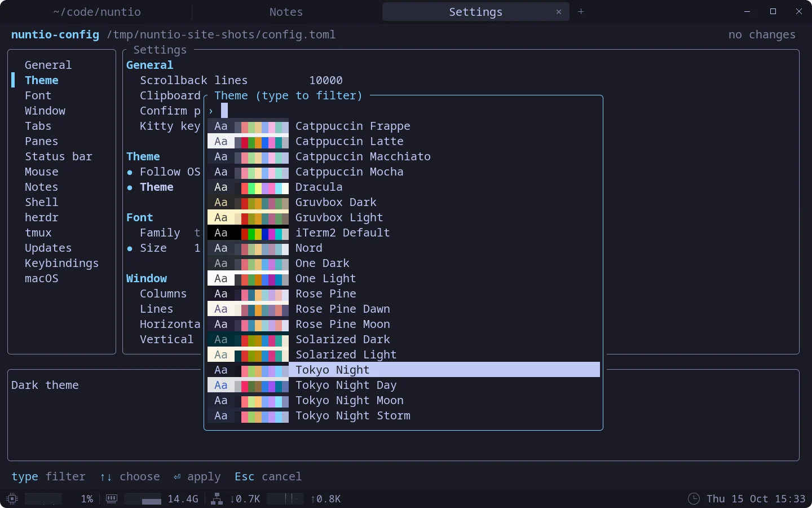812x508 pixels.
Task: Open Status bar in the settings sidebar
Action: (58, 156)
